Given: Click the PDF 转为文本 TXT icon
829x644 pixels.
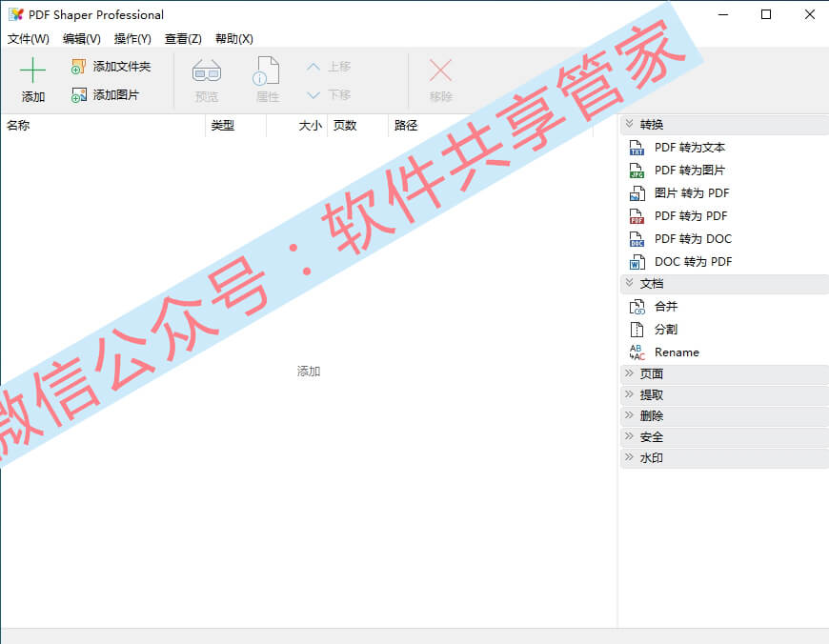Looking at the screenshot, I should pyautogui.click(x=637, y=148).
